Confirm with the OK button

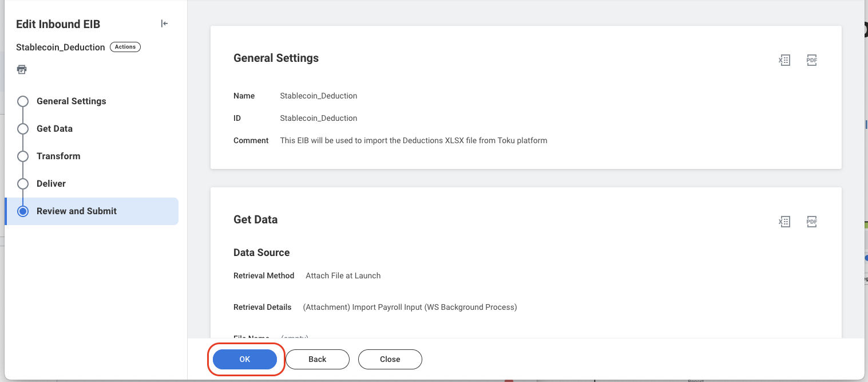pyautogui.click(x=245, y=359)
